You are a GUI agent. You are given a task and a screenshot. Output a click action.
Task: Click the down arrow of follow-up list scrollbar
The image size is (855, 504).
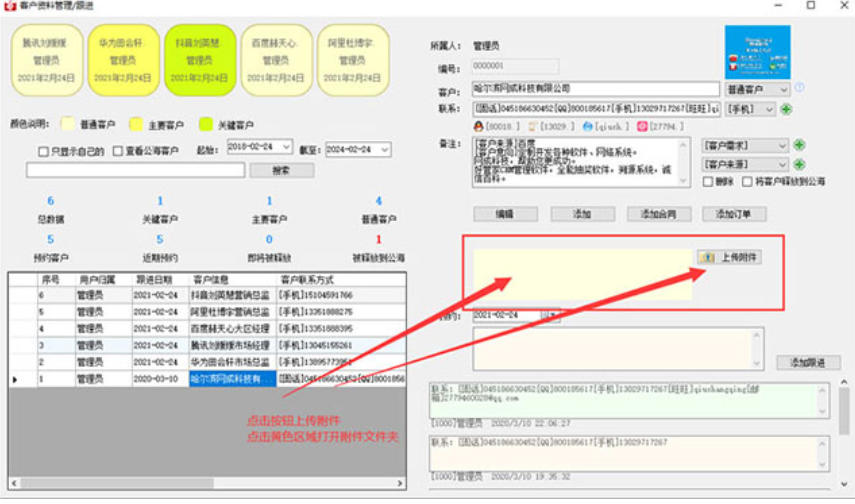point(844,484)
